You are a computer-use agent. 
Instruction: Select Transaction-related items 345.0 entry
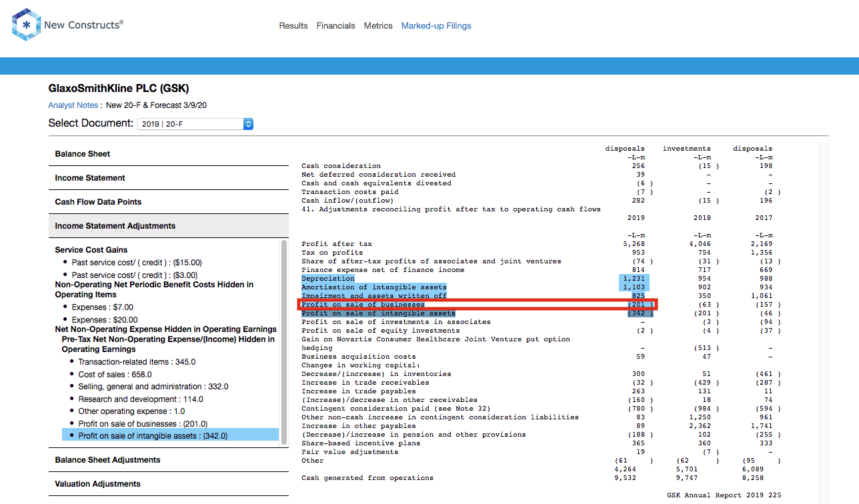(x=137, y=362)
